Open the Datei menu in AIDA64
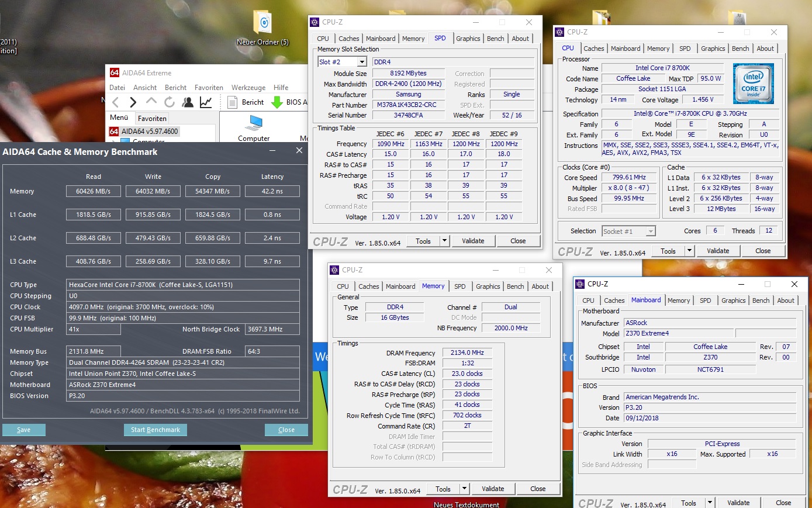The height and width of the screenshot is (508, 812). [117, 88]
